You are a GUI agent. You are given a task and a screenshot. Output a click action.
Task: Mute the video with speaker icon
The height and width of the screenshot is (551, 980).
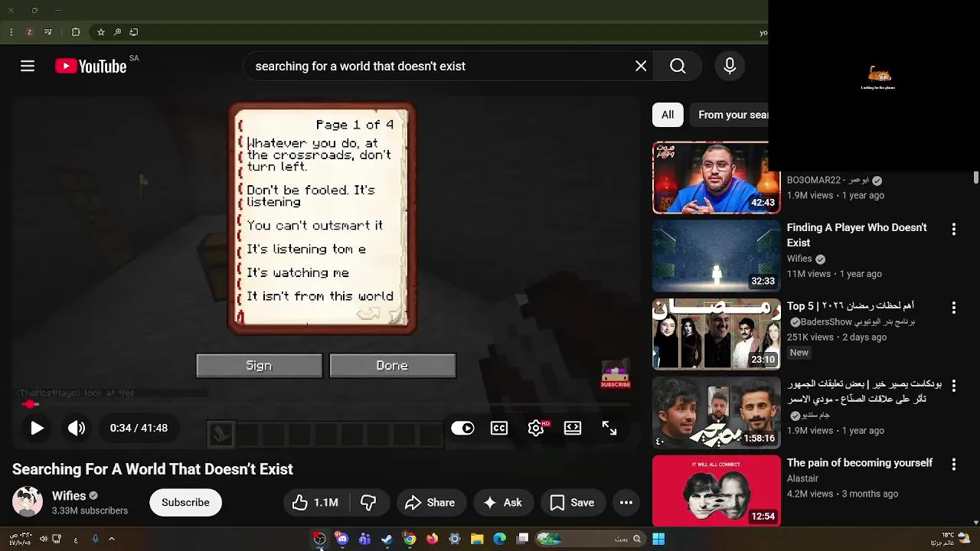[x=77, y=429]
